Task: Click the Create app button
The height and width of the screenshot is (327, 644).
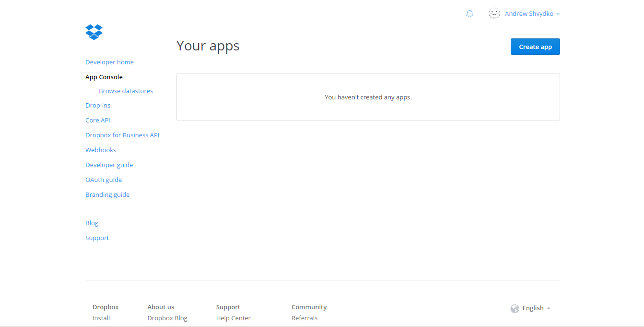Action: pos(535,47)
